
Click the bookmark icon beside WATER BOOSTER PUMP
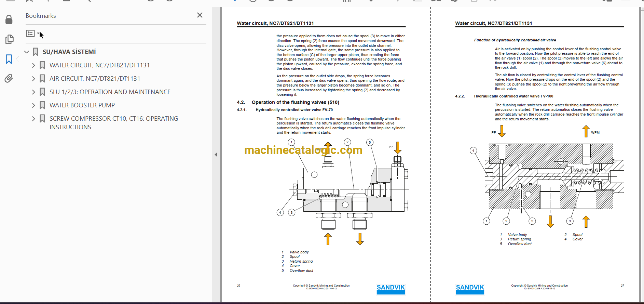click(x=42, y=105)
